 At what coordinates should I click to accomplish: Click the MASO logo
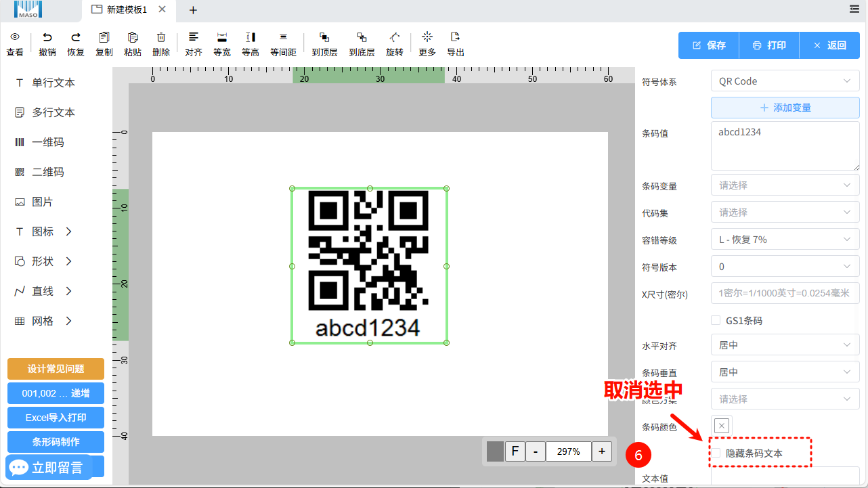(x=27, y=9)
